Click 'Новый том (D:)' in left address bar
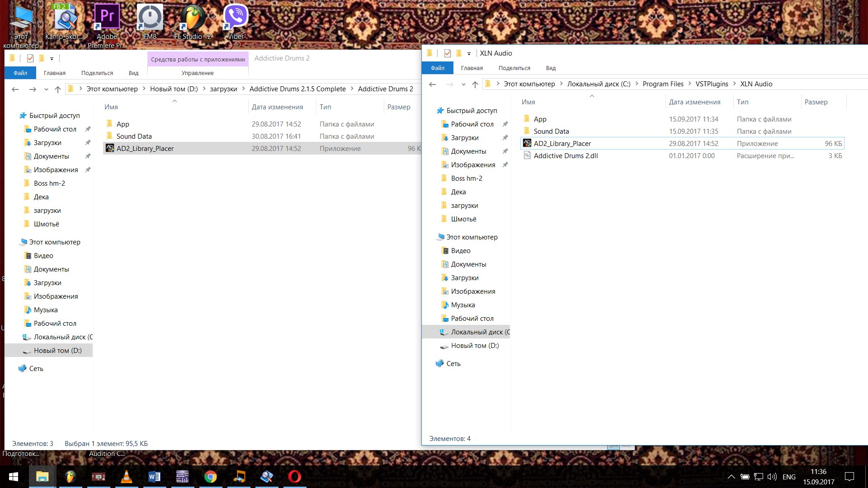The width and height of the screenshot is (868, 488). pyautogui.click(x=174, y=89)
